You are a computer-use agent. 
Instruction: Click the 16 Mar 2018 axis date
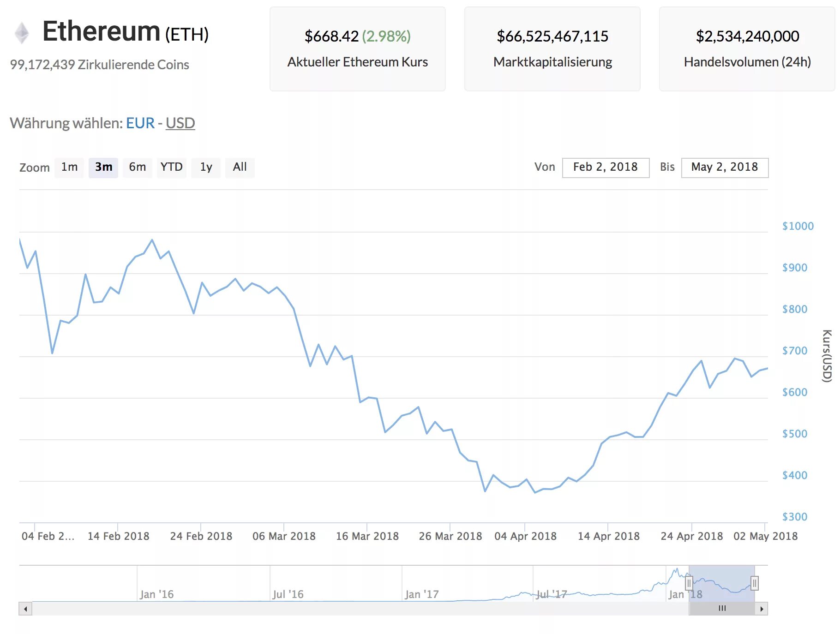coord(367,536)
